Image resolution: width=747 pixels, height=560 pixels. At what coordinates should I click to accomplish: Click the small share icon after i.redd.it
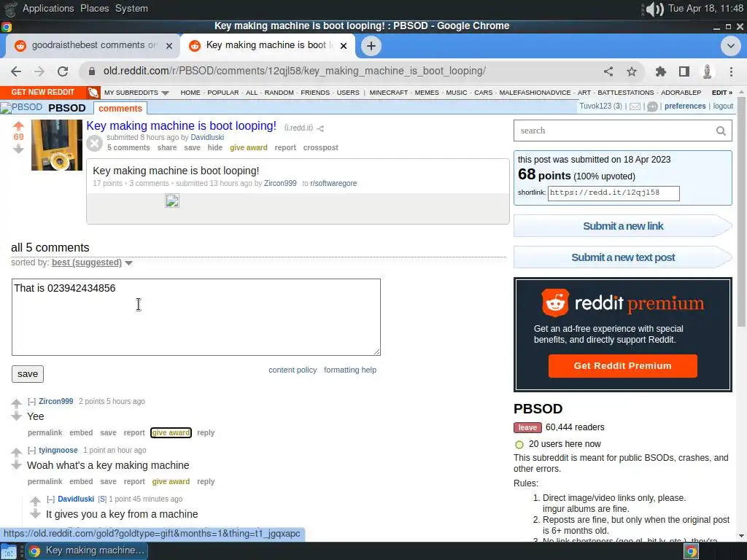point(320,128)
